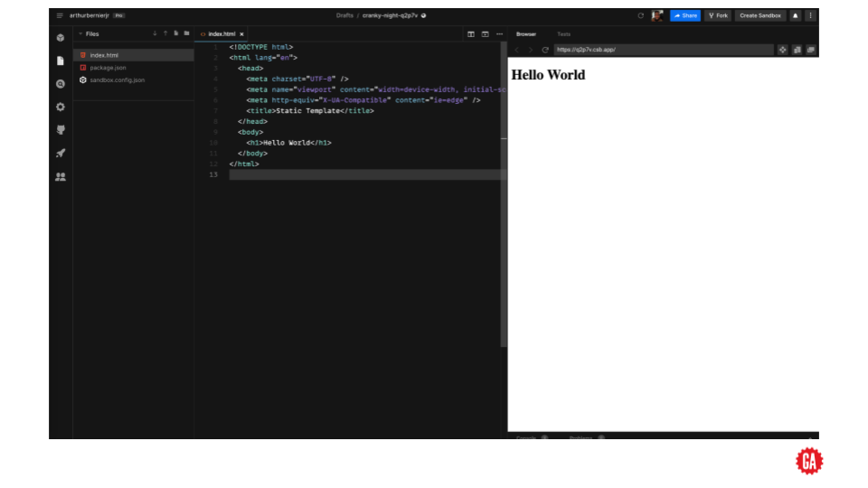This screenshot has height=488, width=868.
Task: Open the Live collaboration people icon
Action: (x=61, y=177)
